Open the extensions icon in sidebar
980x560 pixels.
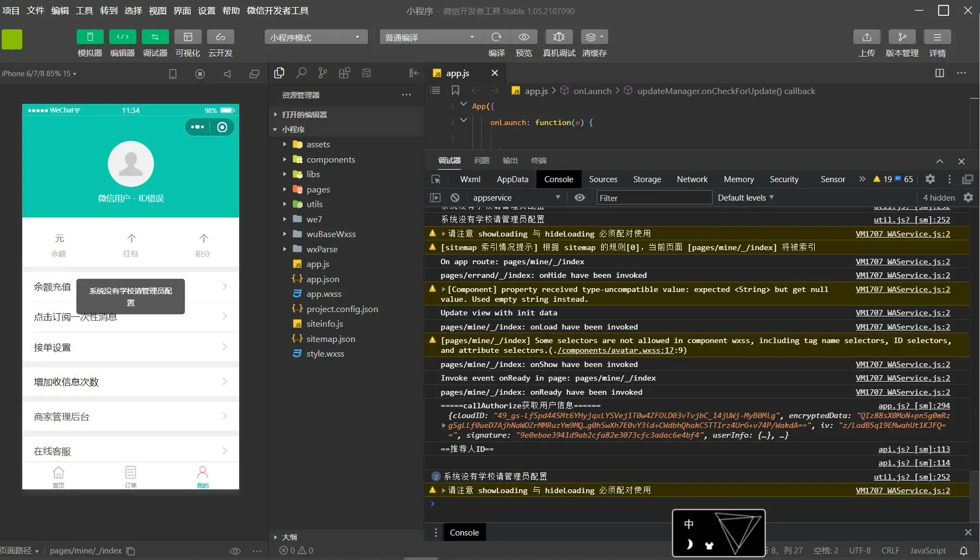pyautogui.click(x=345, y=73)
